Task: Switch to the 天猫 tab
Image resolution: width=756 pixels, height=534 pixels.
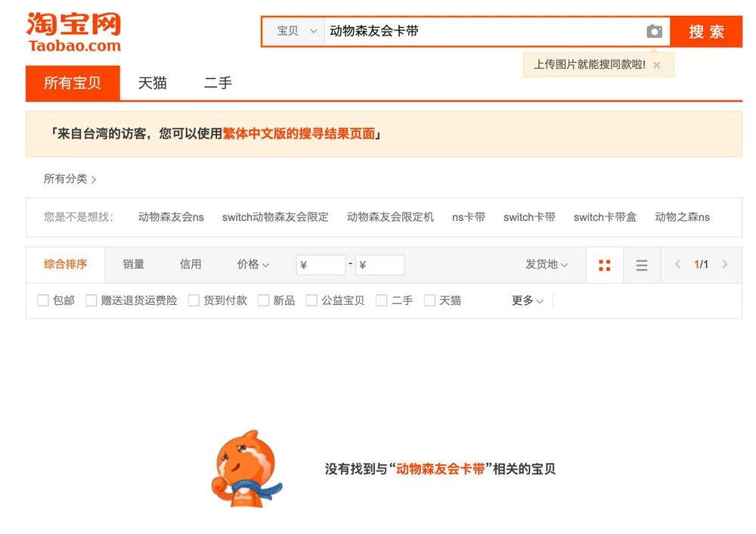Action: tap(153, 83)
